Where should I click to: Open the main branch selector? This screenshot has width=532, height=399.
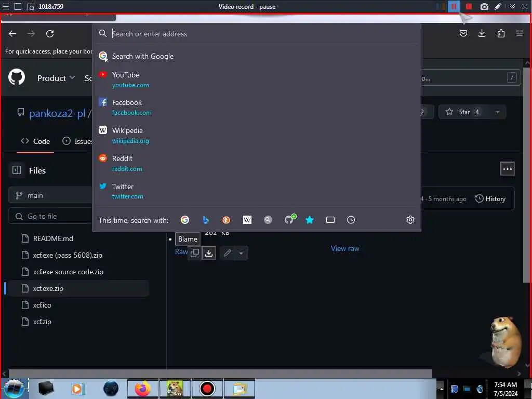51,195
